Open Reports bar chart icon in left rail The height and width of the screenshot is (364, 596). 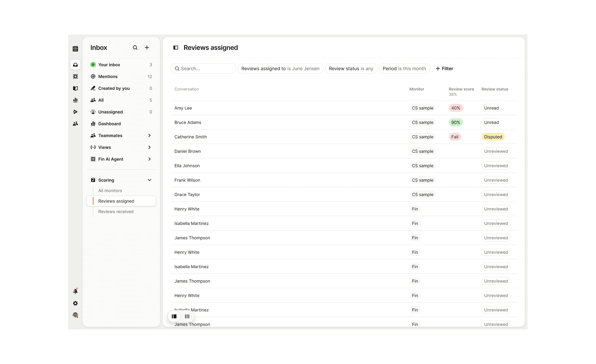coord(76,100)
